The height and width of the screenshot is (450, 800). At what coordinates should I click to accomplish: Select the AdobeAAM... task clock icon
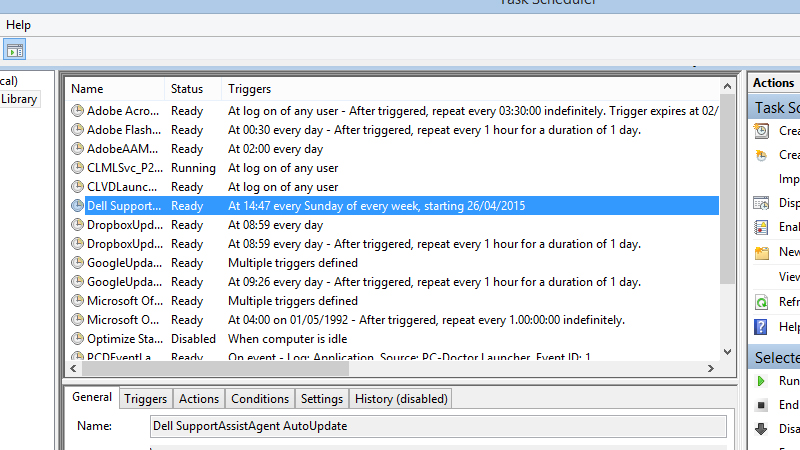[77, 148]
